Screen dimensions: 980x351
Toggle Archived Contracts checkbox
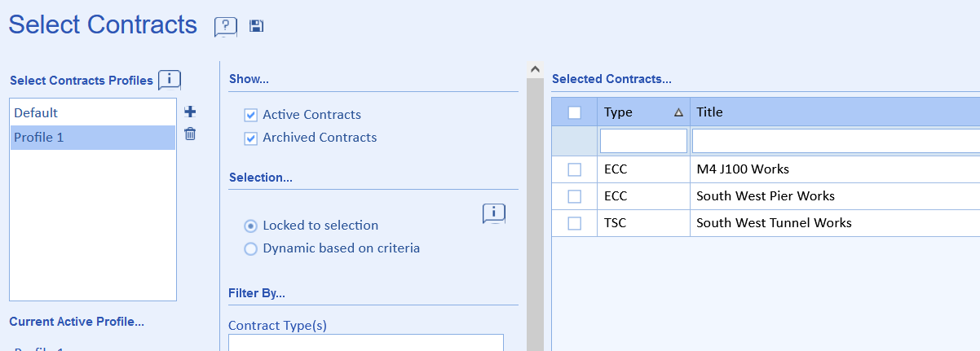pyautogui.click(x=251, y=138)
